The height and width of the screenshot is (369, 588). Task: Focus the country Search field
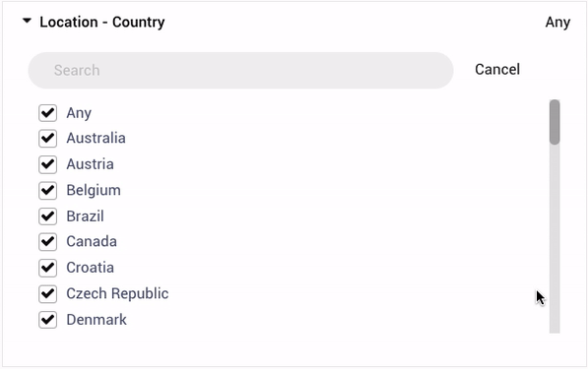(240, 71)
